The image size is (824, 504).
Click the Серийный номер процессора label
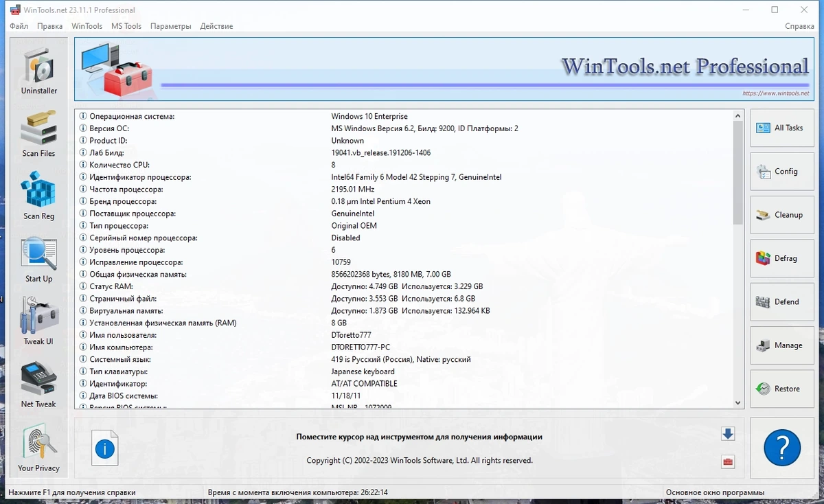(x=144, y=238)
